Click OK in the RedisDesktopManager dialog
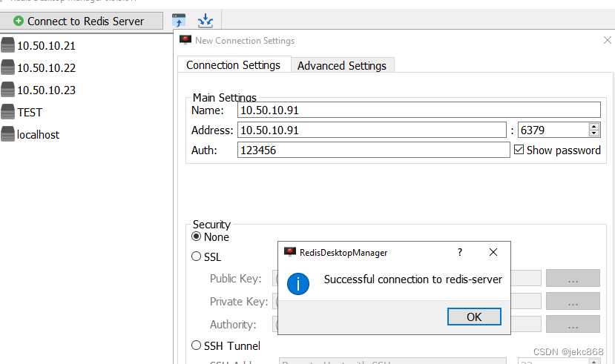 (474, 317)
